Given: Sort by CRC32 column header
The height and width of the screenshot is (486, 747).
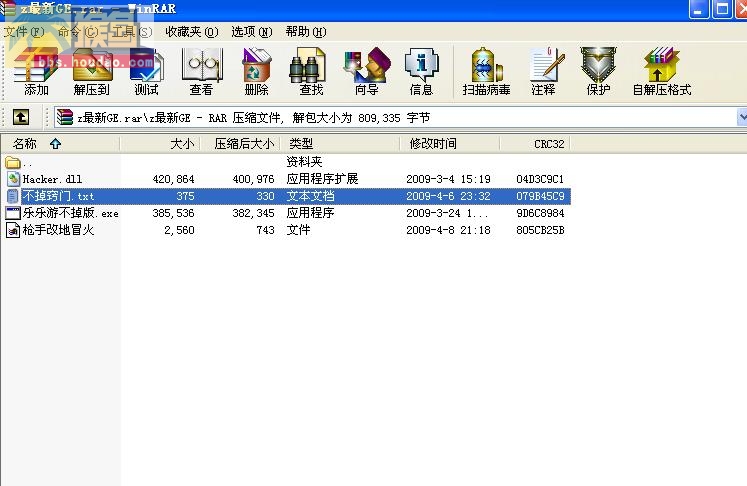Looking at the screenshot, I should point(535,143).
